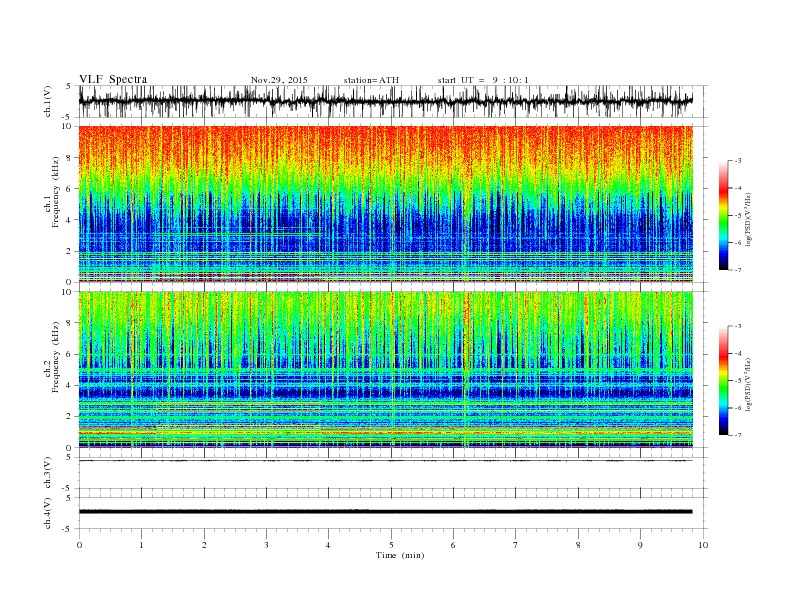Click the ch.1 "Frequency (kHz)" axis label

[55, 192]
